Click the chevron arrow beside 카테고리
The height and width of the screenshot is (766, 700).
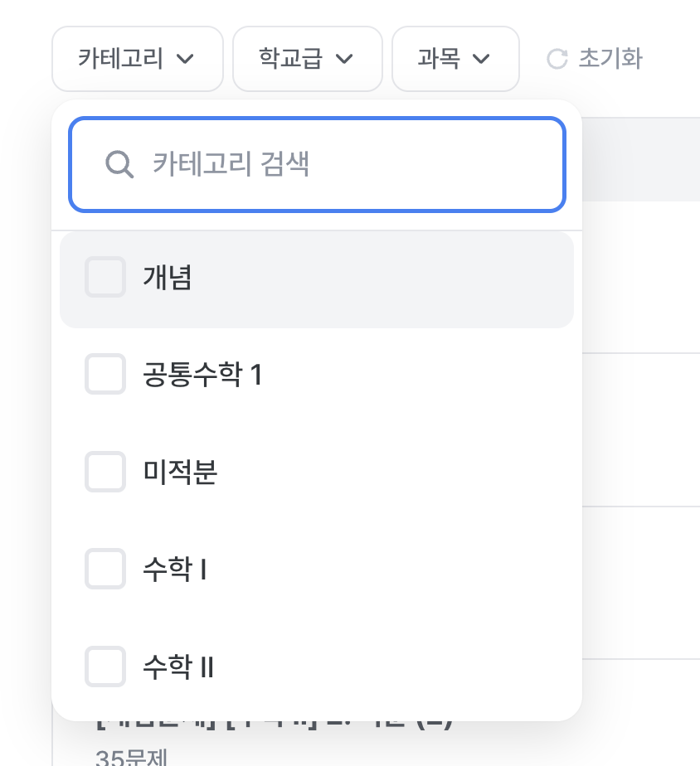[x=185, y=59]
